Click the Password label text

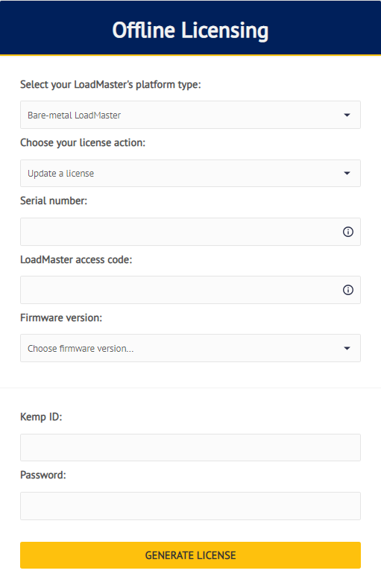(x=43, y=475)
